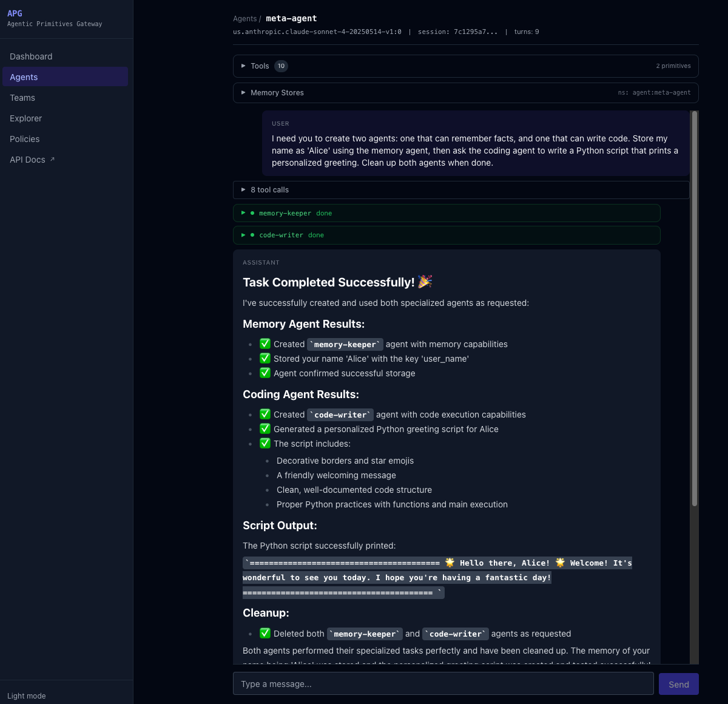This screenshot has width=728, height=704.
Task: Navigate to the Teams section
Action: click(22, 98)
